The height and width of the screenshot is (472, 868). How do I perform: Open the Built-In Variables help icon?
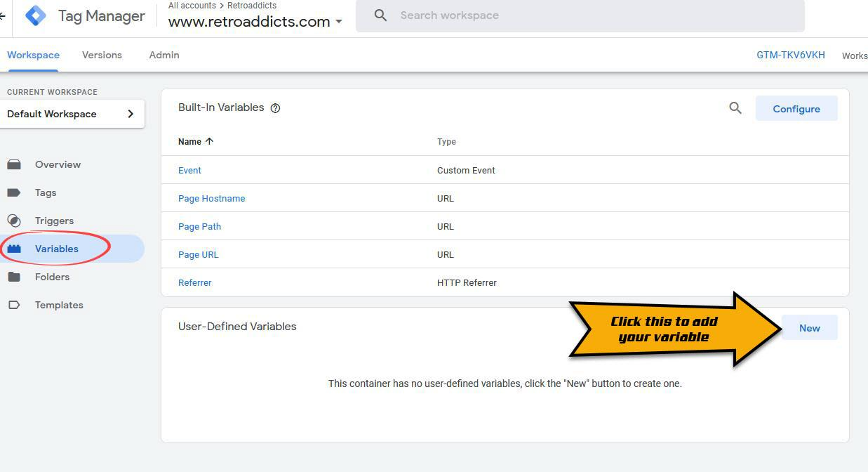[275, 107]
